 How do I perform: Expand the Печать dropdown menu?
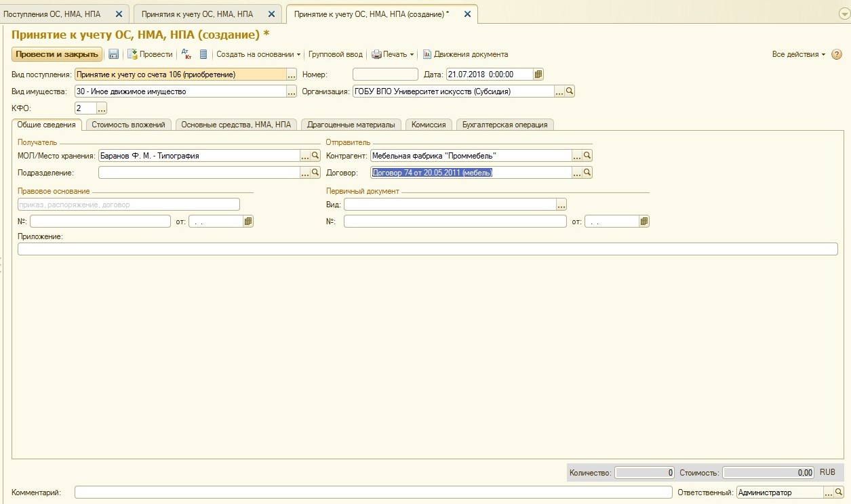[393, 54]
